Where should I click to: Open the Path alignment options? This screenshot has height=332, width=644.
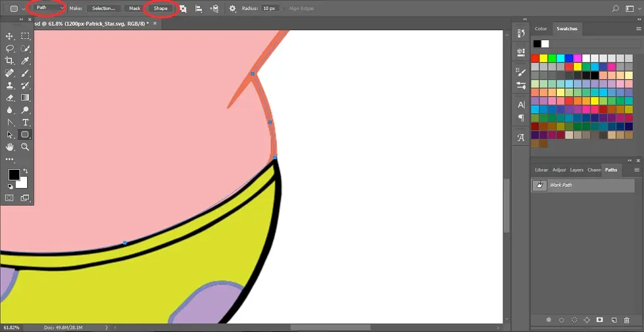pos(199,9)
